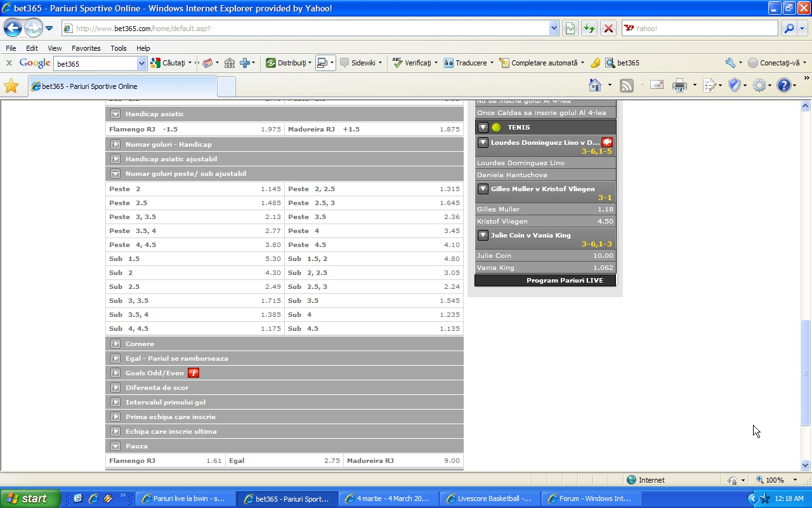Open the View menu
The image size is (812, 508).
(55, 48)
